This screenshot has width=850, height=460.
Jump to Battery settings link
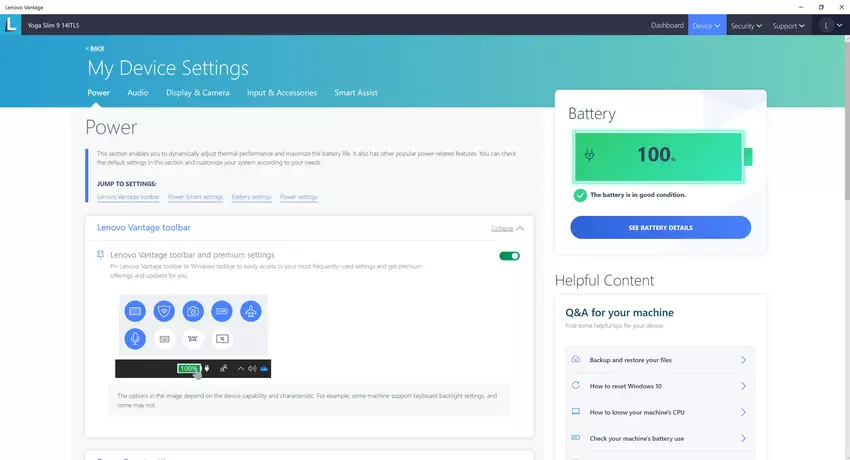251,197
